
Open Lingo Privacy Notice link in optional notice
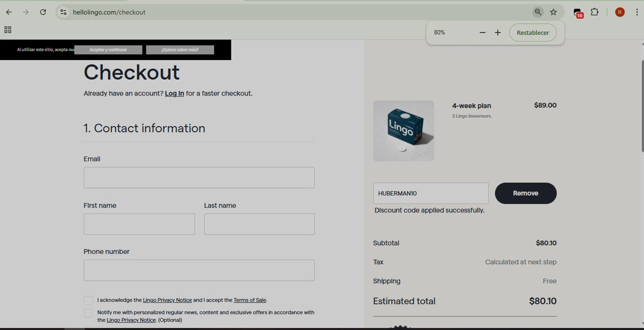131,320
